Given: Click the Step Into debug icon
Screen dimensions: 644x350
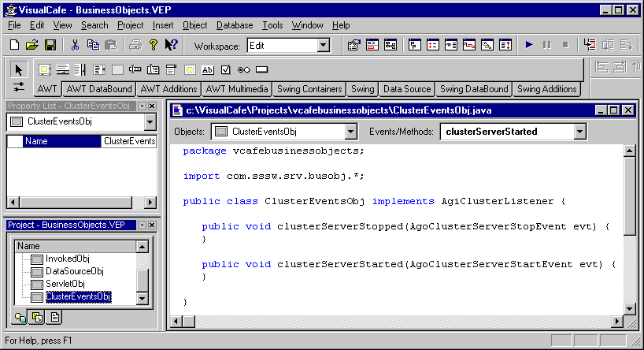Looking at the screenshot, I should 590,45.
